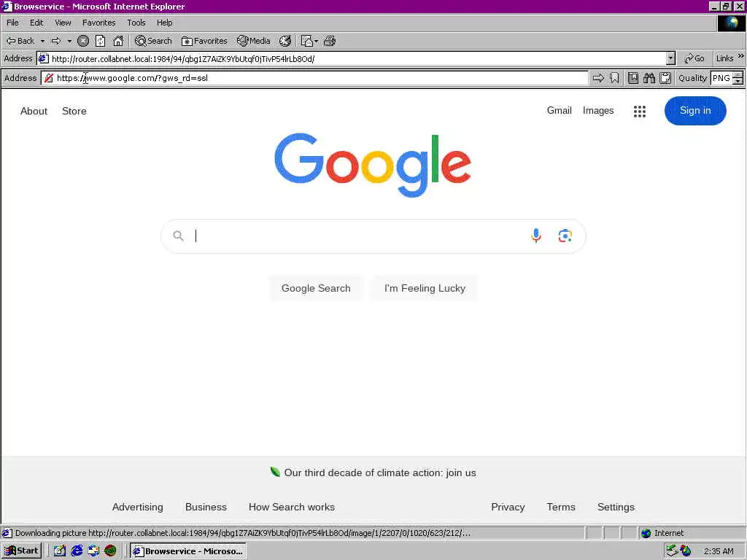The image size is (747, 560).
Task: Click the I'm Feeling Lucky button
Action: tap(425, 288)
